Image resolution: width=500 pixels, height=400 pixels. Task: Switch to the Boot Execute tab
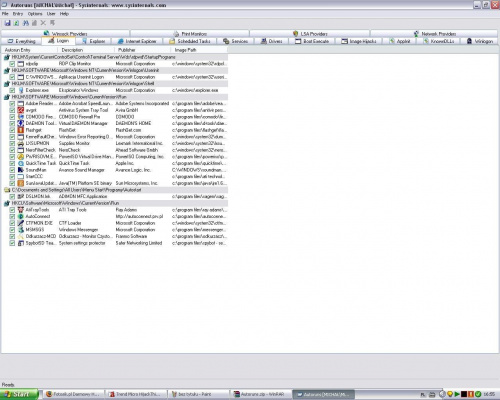(x=312, y=41)
